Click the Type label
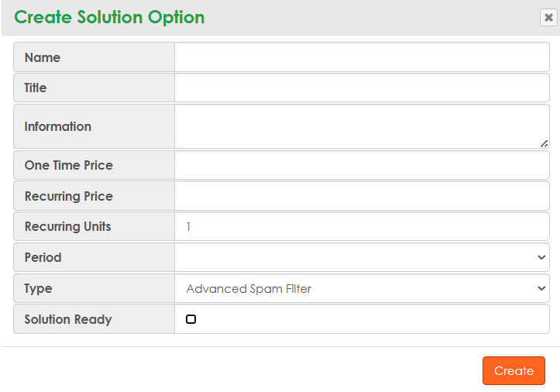This screenshot has width=560, height=392. click(x=38, y=288)
